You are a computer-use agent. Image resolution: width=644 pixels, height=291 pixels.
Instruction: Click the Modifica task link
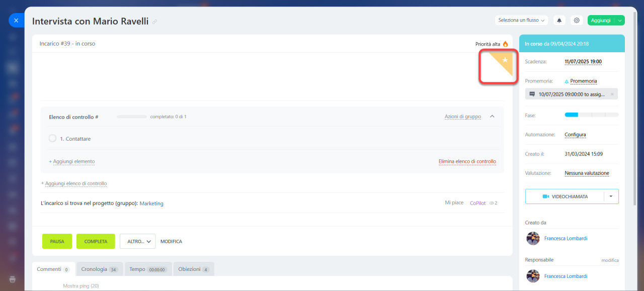[x=171, y=242]
